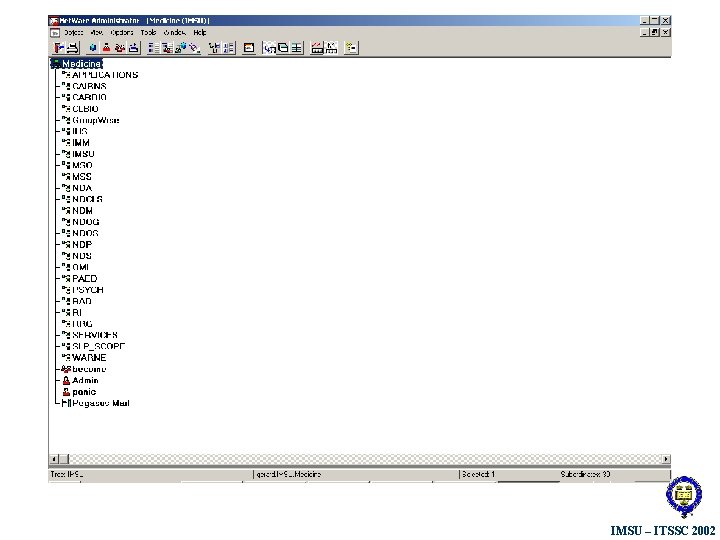This screenshot has height=540, width=720.
Task: Click the list icon with red marks in toolbar
Action: click(x=167, y=48)
